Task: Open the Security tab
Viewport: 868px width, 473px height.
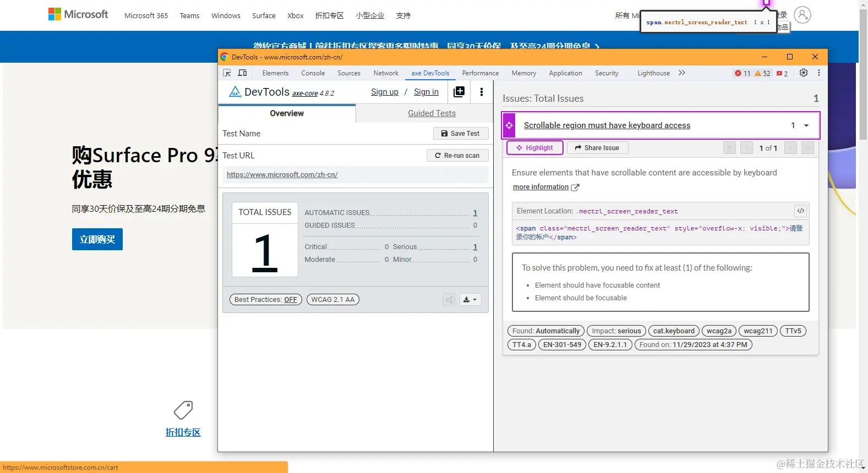Action: click(607, 73)
